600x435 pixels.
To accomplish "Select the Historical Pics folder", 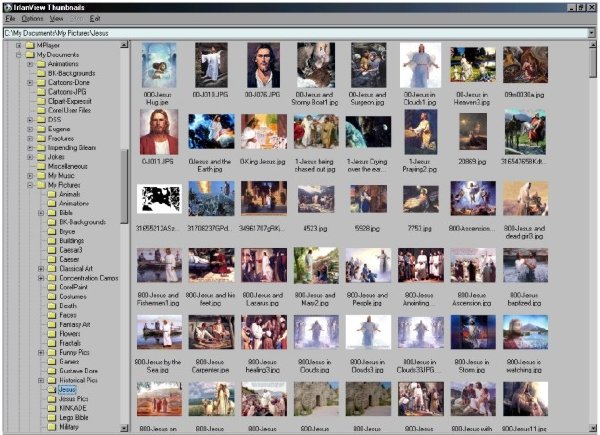I will click(x=73, y=380).
